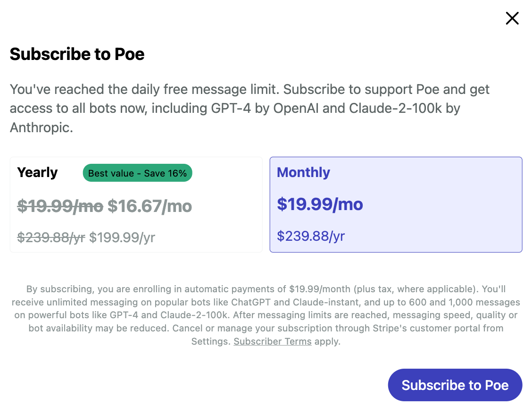
Task: Click the $239.88/yr Monthly plan total
Action: [311, 236]
